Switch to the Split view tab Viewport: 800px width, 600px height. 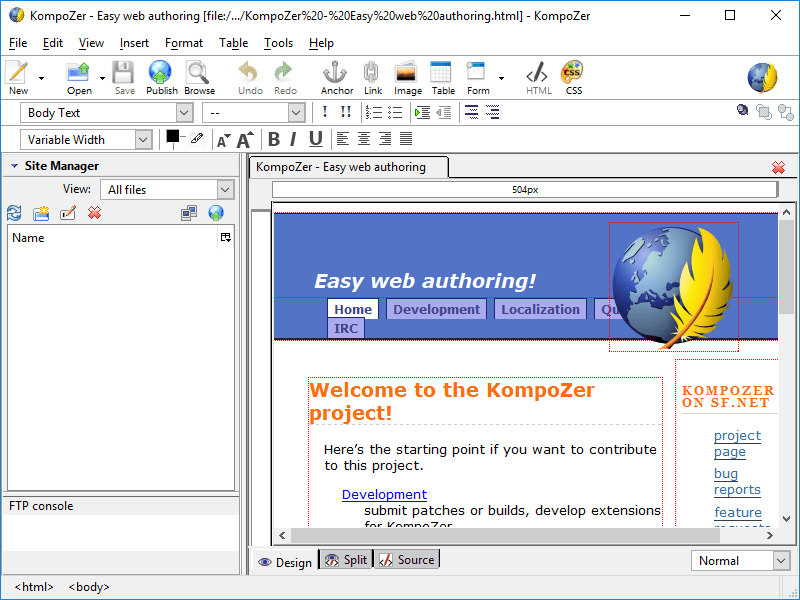tap(346, 560)
